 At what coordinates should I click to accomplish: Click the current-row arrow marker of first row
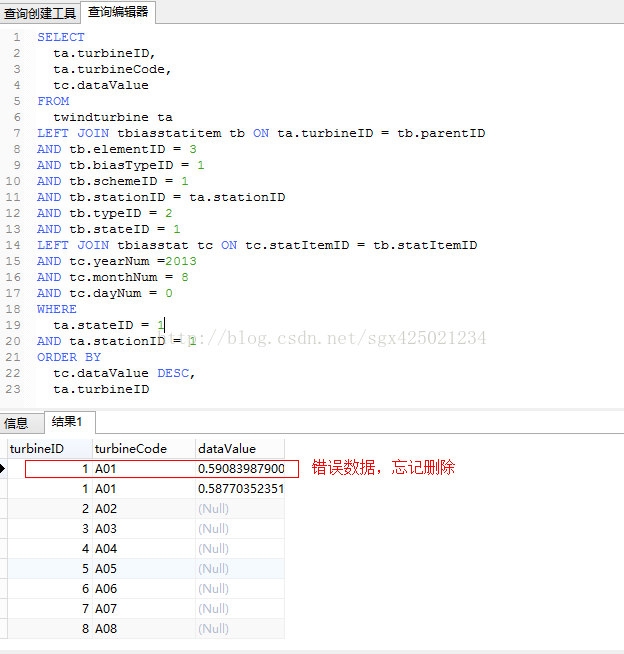click(3, 468)
